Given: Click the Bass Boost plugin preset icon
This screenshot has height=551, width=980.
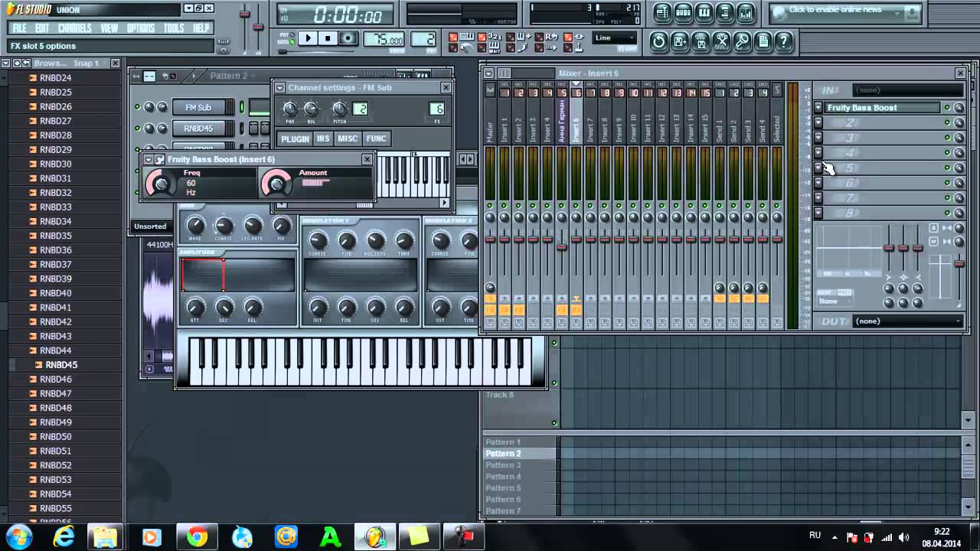Looking at the screenshot, I should click(x=159, y=159).
